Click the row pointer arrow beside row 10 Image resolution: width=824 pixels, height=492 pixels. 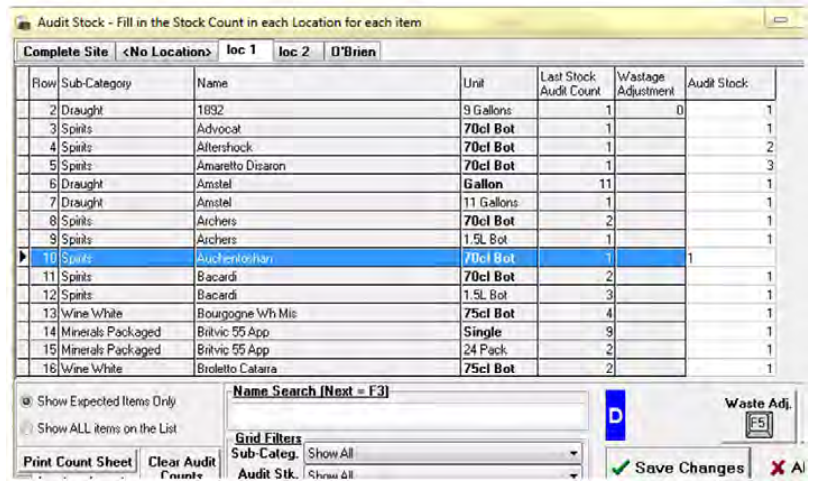[22, 257]
